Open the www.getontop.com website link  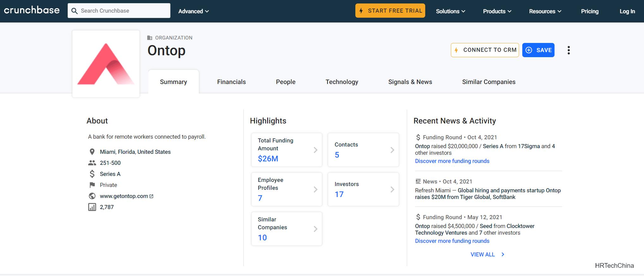[x=124, y=196]
